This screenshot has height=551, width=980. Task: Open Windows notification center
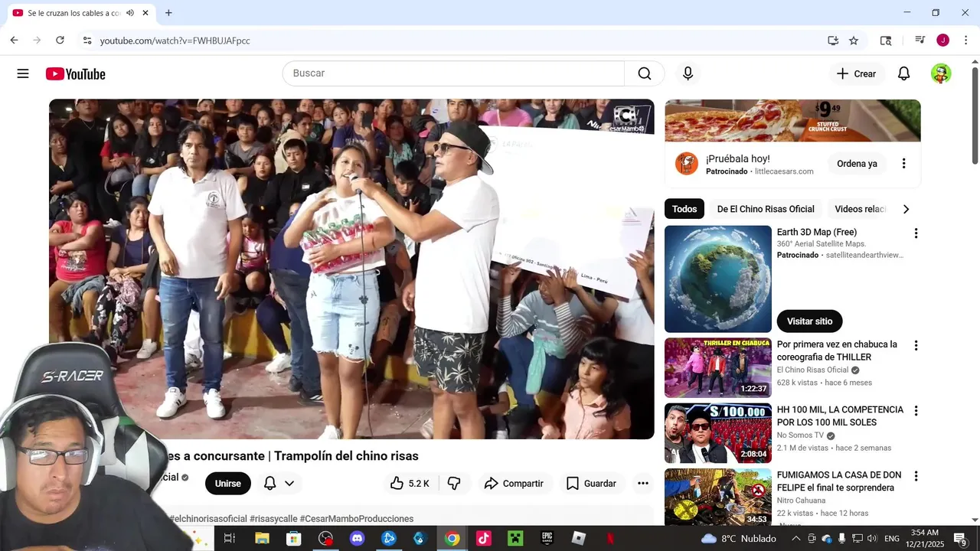point(962,539)
